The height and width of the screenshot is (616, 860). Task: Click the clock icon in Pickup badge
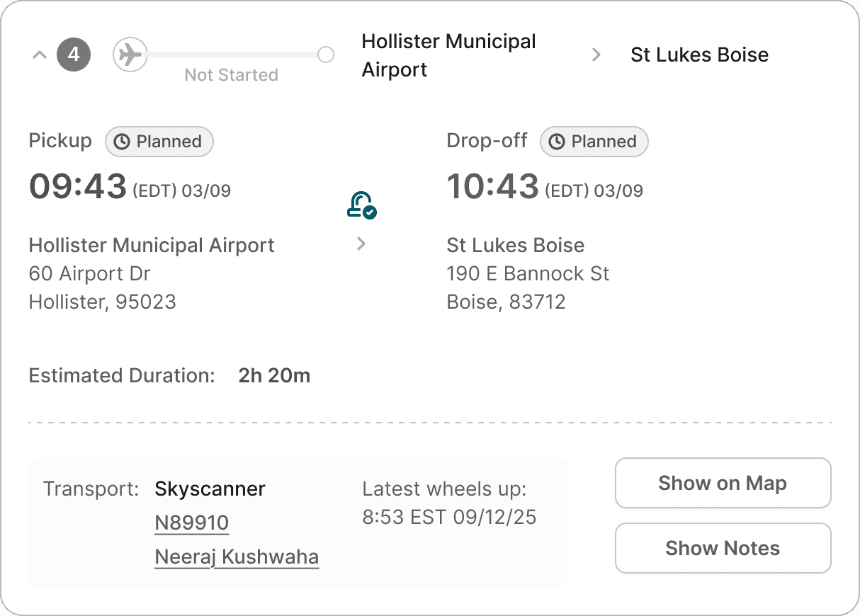[x=123, y=142]
